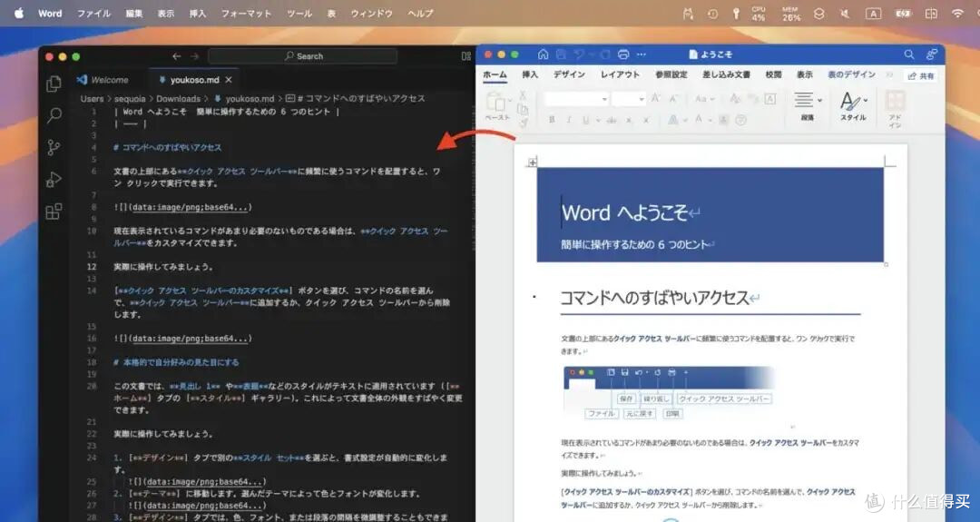The image size is (980, 522).
Task: Select the レイアウト ribbon tab in Word
Action: tap(620, 74)
